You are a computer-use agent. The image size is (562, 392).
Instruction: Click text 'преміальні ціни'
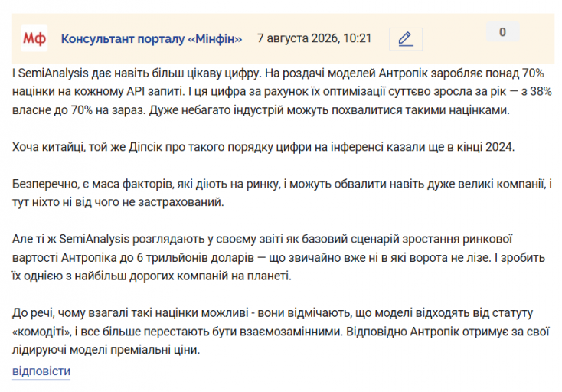pyautogui.click(x=155, y=349)
